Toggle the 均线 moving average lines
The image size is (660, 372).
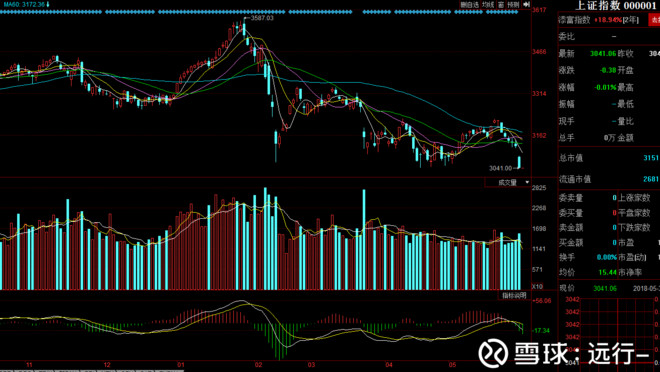(488, 5)
